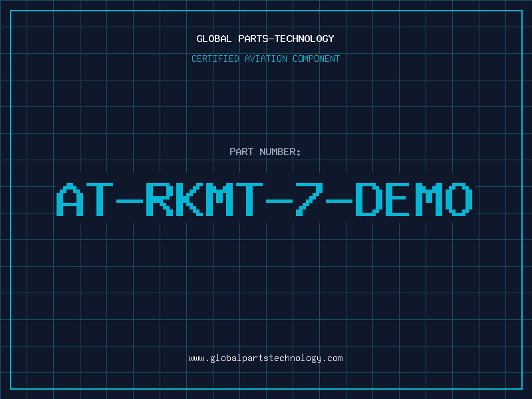The image size is (532, 399).
Task: Select the word AVIATION in the subtitle
Action: click(265, 59)
